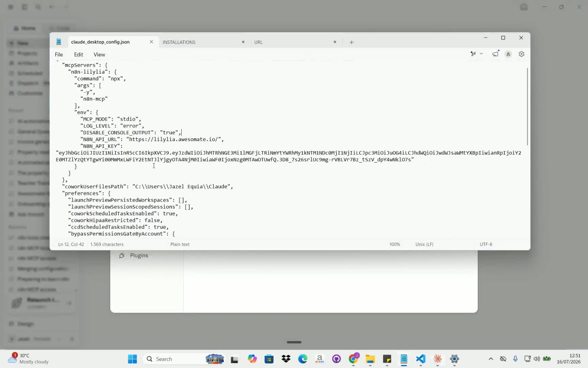Image resolution: width=588 pixels, height=368 pixels.
Task: Click the Ln 12, Col 42 status indicator
Action: pos(71,244)
